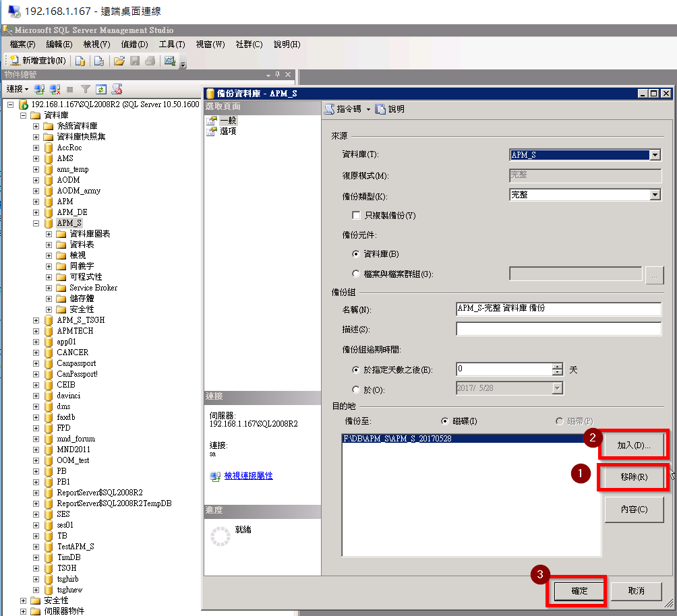677x616 pixels.
Task: Select the TestAPM_S database icon
Action: coord(49,547)
